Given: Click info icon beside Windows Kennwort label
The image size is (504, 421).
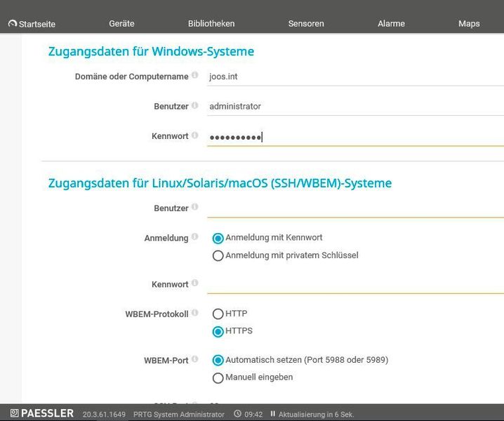Looking at the screenshot, I should [194, 135].
